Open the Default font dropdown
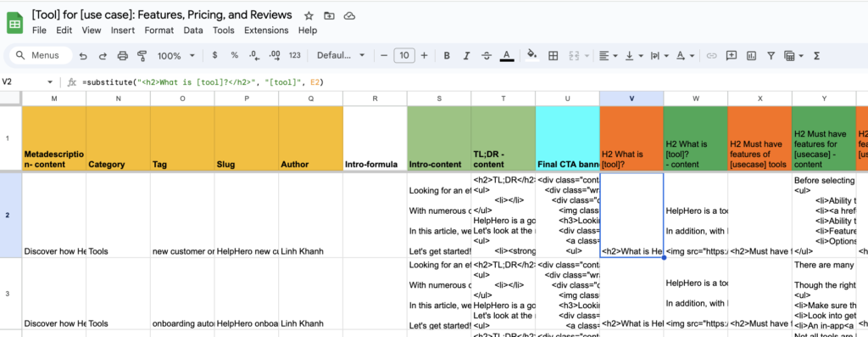 tap(341, 55)
